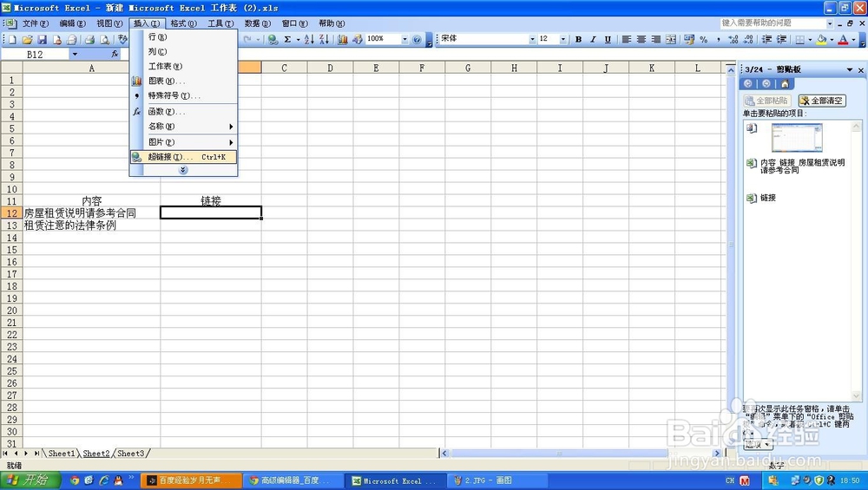This screenshot has height=490, width=868.
Task: Choose 工作表 from Insert menu
Action: 183,67
